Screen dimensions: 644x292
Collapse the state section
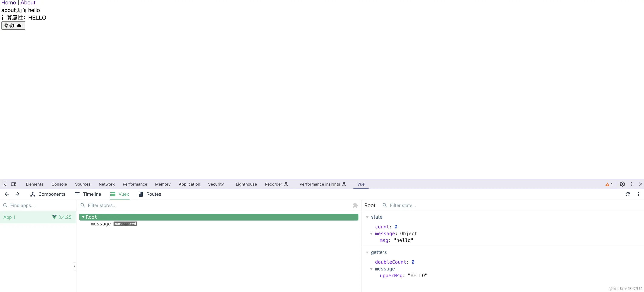367,217
